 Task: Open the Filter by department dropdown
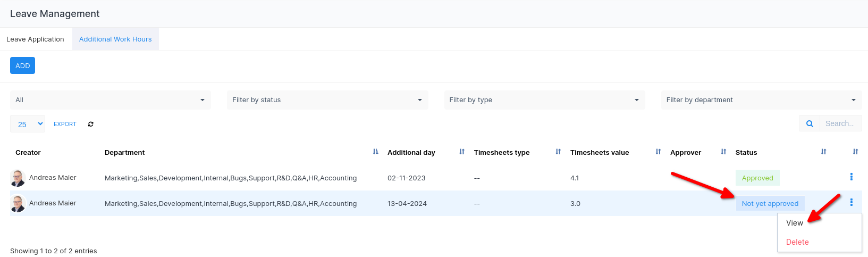(761, 100)
